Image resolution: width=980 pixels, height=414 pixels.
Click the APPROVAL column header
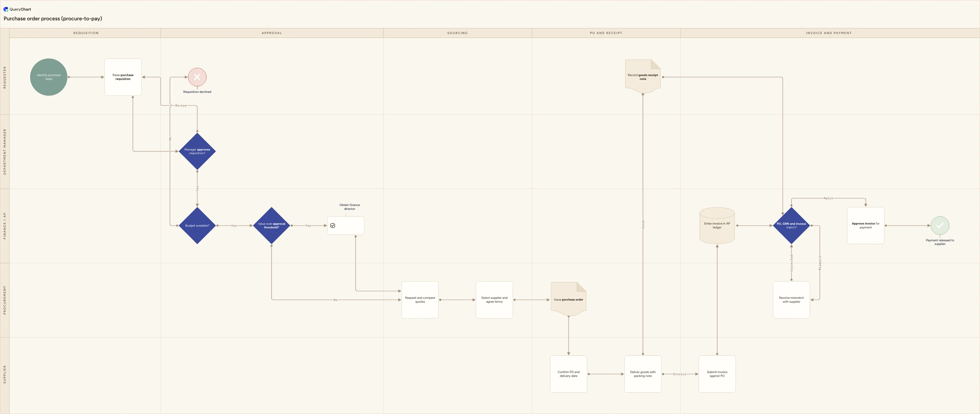[x=272, y=33]
